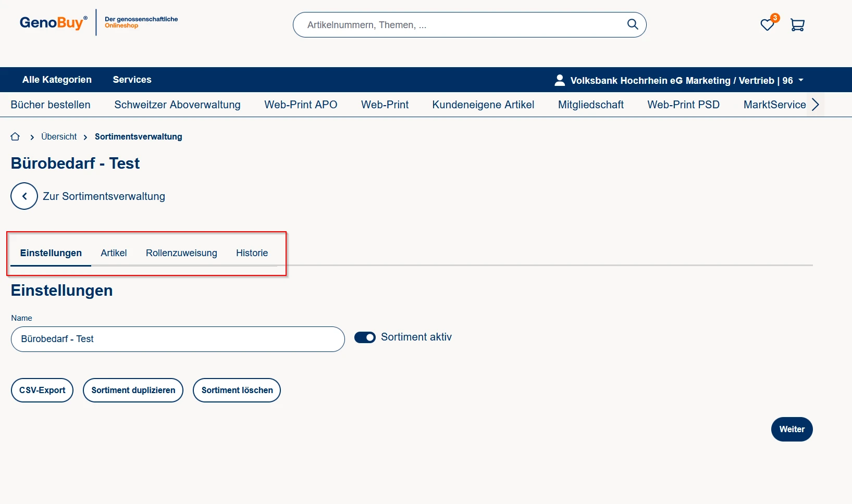
Task: Click the user profile icon
Action: 560,80
